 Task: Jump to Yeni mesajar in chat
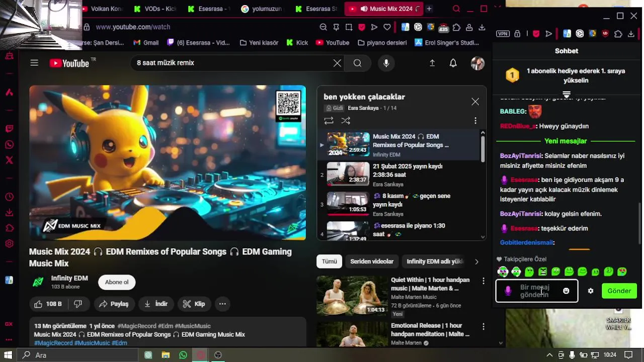(566, 141)
